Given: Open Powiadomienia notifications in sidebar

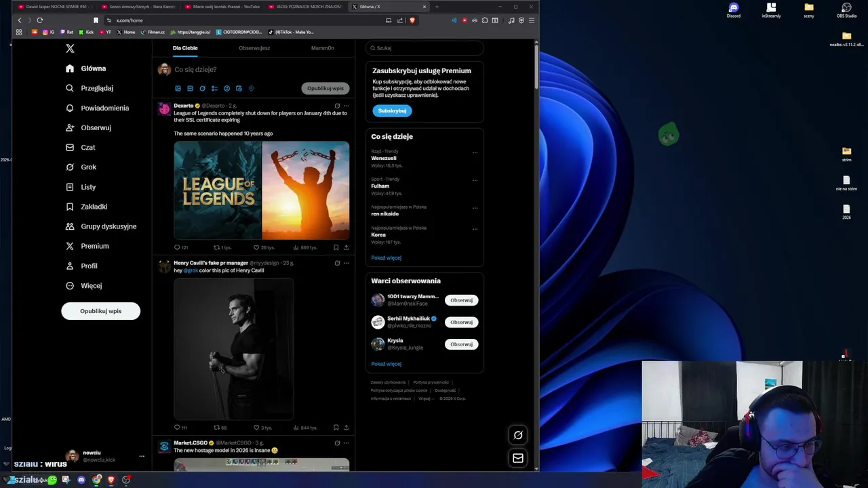Looking at the screenshot, I should click(97, 108).
